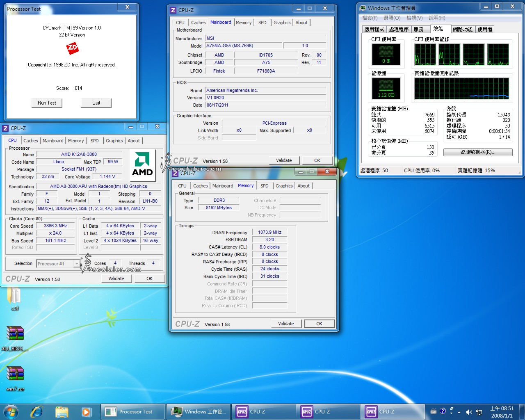The width and height of the screenshot is (525, 420).
Task: Click motherboard model A75MA-G55 (MS-7696) field
Action: (x=244, y=46)
